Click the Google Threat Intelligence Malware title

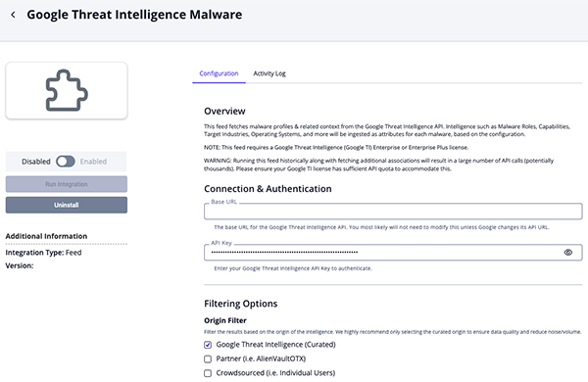134,15
